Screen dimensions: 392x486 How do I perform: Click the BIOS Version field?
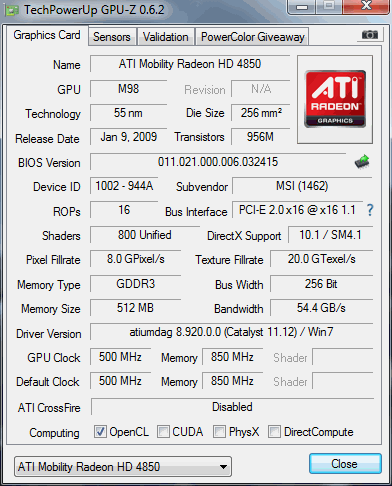pyautogui.click(x=218, y=162)
